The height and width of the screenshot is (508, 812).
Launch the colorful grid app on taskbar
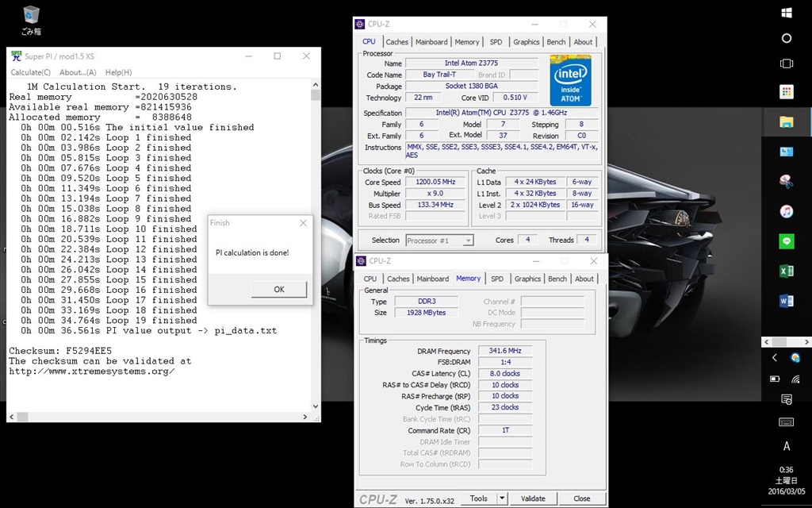[786, 92]
